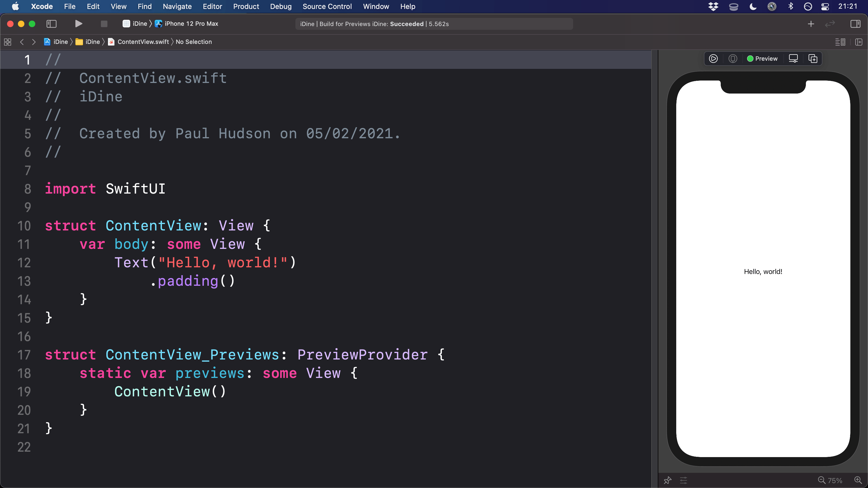Add editor on right
The image size is (868, 488).
859,42
